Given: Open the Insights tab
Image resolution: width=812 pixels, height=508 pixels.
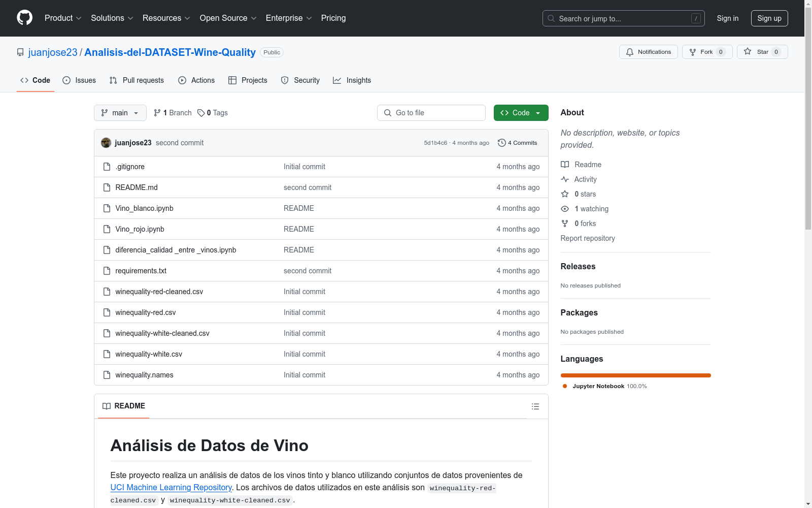Looking at the screenshot, I should 352,80.
